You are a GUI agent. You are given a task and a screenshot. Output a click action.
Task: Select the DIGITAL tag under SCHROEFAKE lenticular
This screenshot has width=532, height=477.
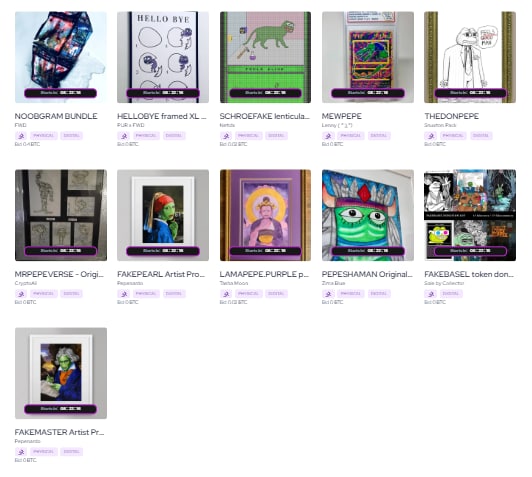tap(276, 136)
